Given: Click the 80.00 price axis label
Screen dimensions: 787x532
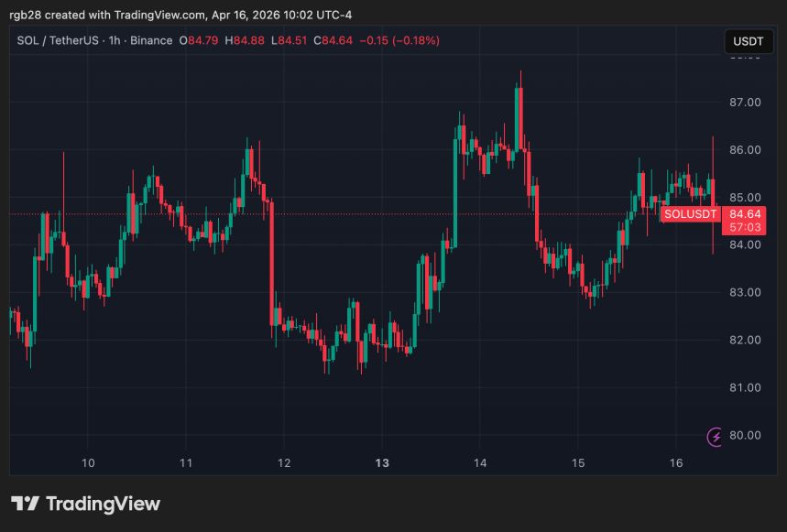Looking at the screenshot, I should pos(745,435).
